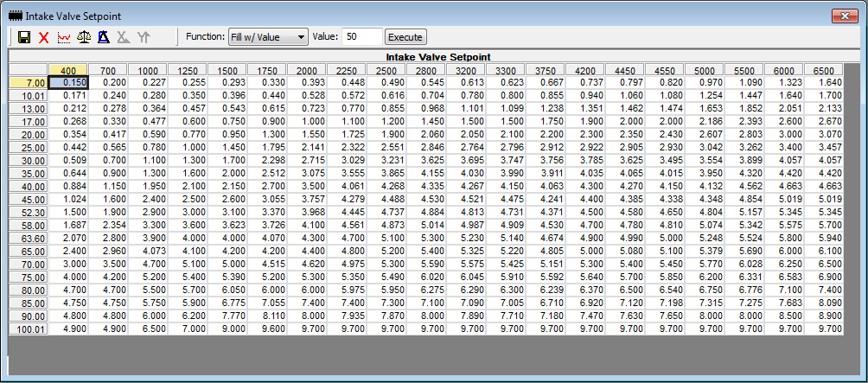Select the 6500 column header
Screen dimensions: 868x383
coord(824,70)
